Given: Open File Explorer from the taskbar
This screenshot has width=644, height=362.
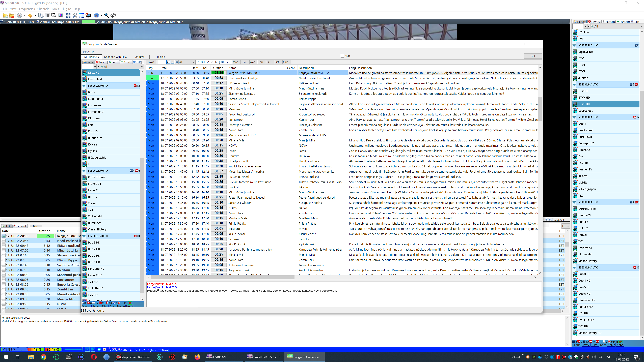Looking at the screenshot, I should [x=31, y=357].
